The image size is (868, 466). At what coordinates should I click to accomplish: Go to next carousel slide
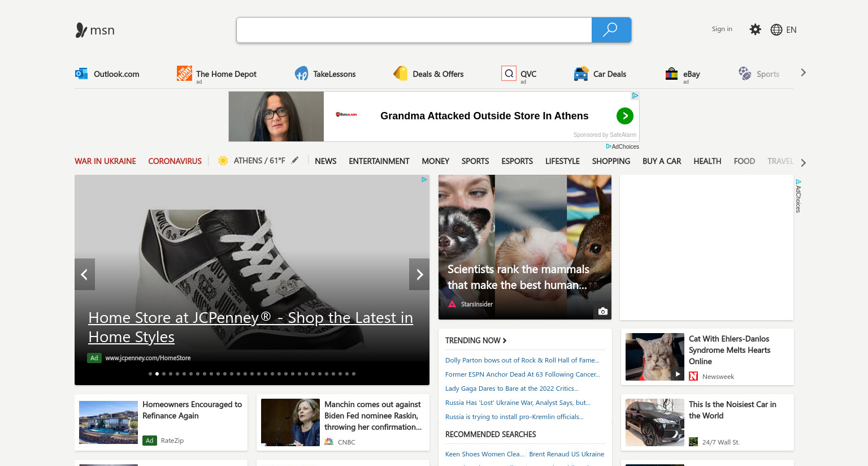coord(419,274)
